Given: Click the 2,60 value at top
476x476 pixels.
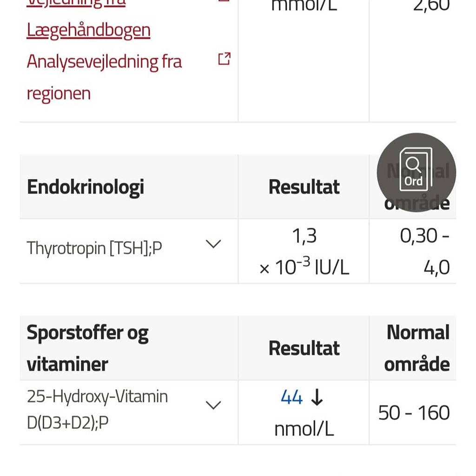Looking at the screenshot, I should coord(431,6).
